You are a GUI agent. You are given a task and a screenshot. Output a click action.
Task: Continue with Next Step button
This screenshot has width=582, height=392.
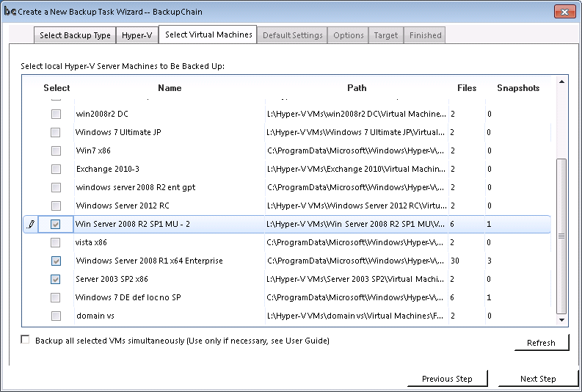tap(538, 379)
